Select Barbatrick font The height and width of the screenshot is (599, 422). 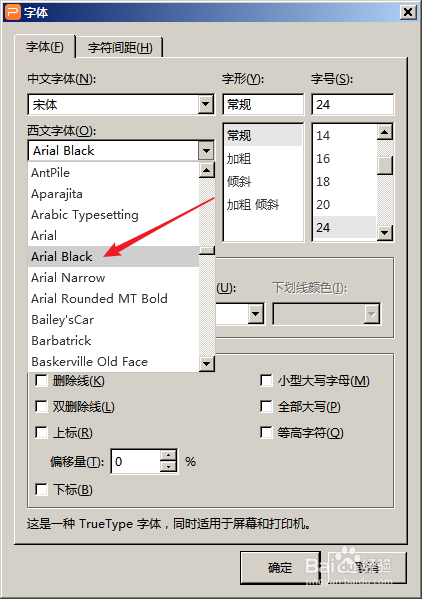coord(113,340)
